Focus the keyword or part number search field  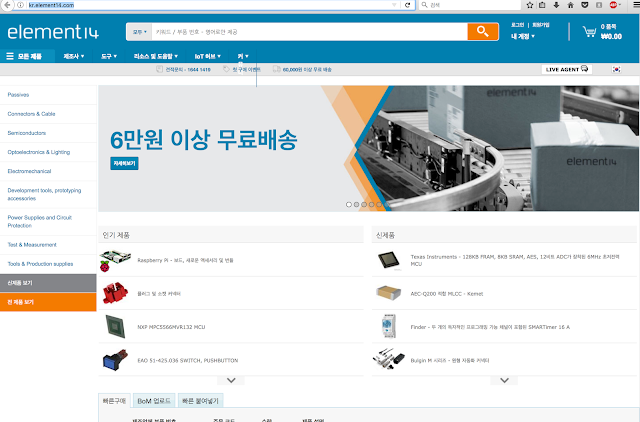click(x=309, y=32)
